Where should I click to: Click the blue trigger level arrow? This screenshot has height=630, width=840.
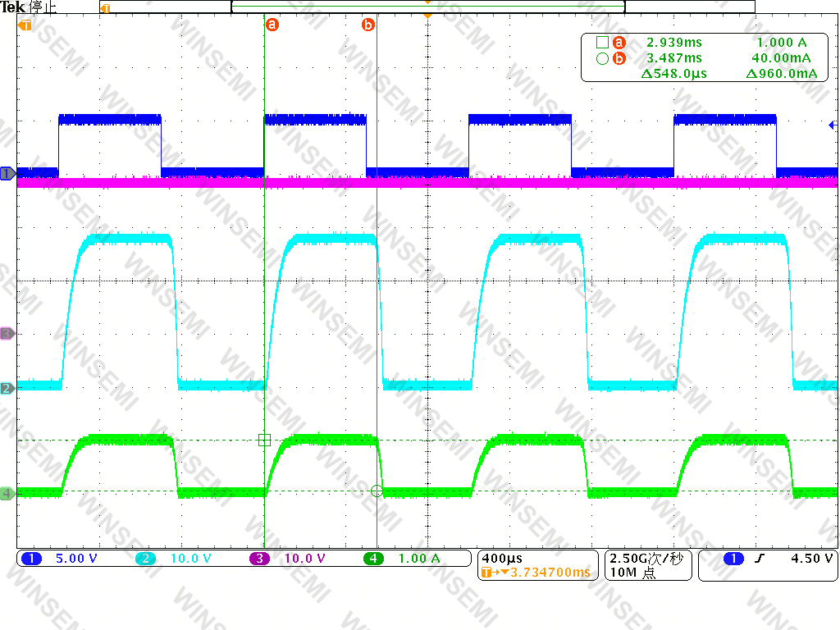pos(833,125)
